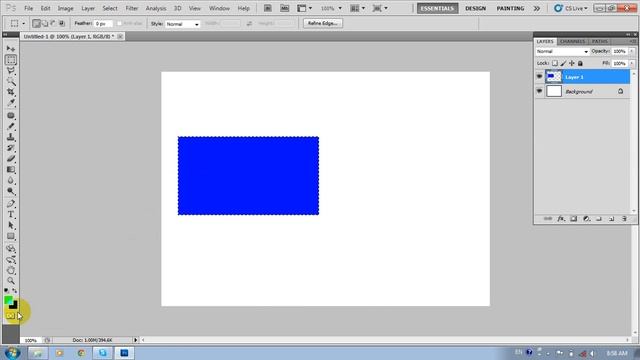Open Opacity slider arrow
The image size is (640, 360).
click(632, 51)
